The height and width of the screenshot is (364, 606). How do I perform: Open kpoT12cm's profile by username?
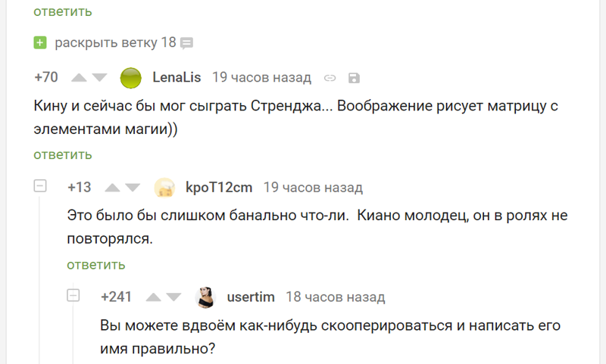(x=219, y=188)
